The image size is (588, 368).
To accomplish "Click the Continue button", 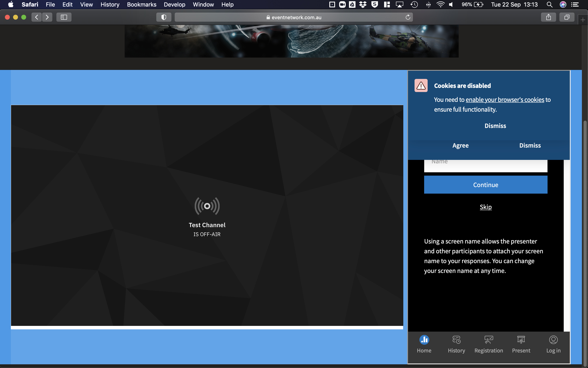I will tap(486, 185).
